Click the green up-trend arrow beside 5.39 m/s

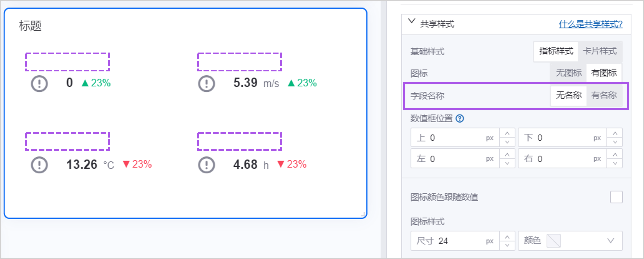[291, 83]
